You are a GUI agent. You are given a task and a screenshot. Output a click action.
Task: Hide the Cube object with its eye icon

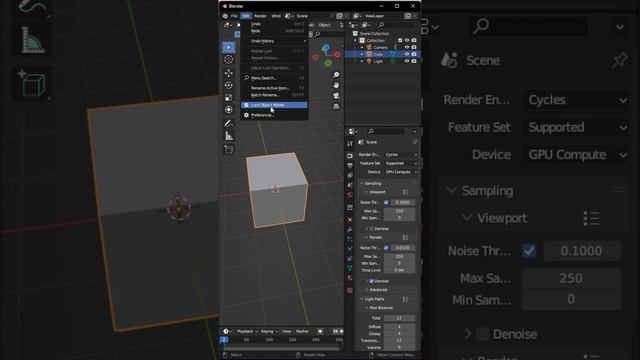[x=407, y=54]
